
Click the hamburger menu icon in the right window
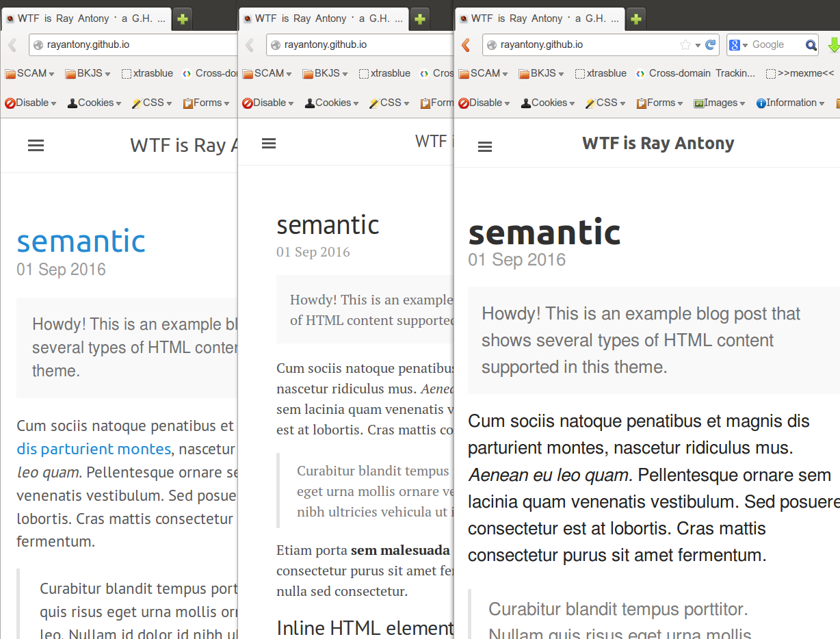tap(485, 146)
